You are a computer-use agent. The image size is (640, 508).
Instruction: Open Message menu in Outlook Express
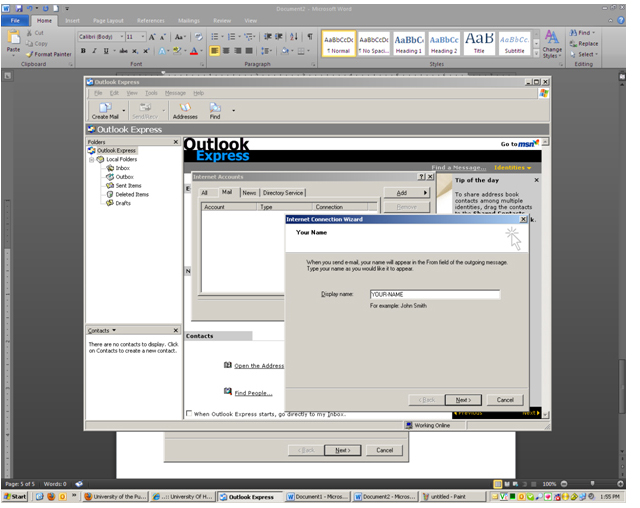click(x=175, y=93)
